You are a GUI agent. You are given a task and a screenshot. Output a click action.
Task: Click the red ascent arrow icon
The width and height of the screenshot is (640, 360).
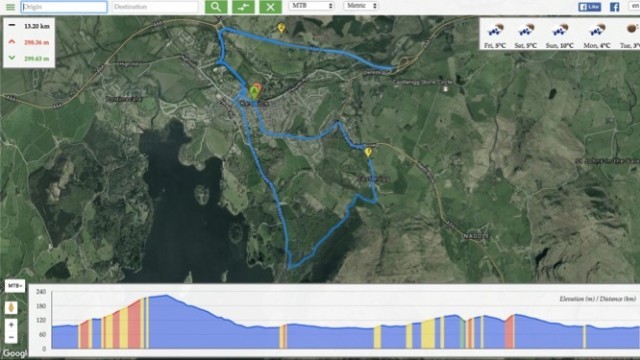click(12, 42)
